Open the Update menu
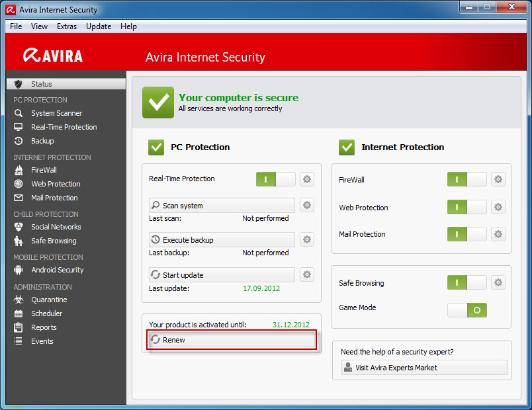The height and width of the screenshot is (410, 532). [99, 26]
